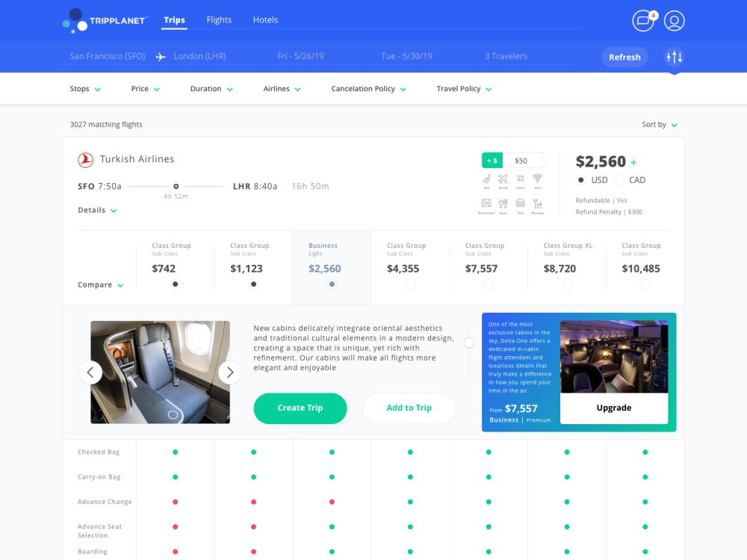Click the Checked Bag row label
Screen dimensions: 747x560
[99, 452]
